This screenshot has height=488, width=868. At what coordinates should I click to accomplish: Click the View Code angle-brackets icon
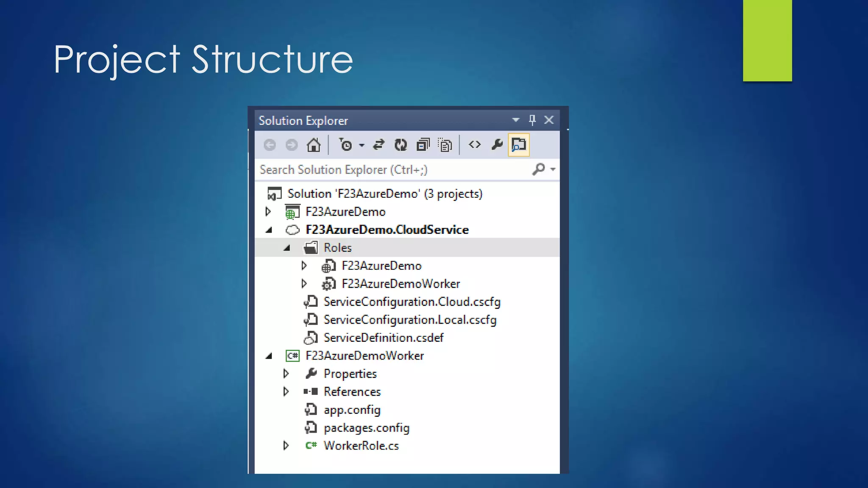[475, 145]
